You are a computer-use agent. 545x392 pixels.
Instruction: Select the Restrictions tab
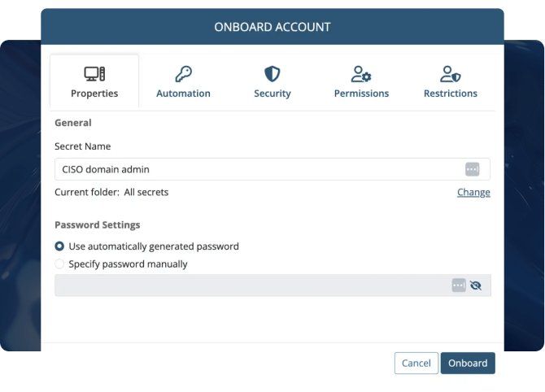(450, 81)
